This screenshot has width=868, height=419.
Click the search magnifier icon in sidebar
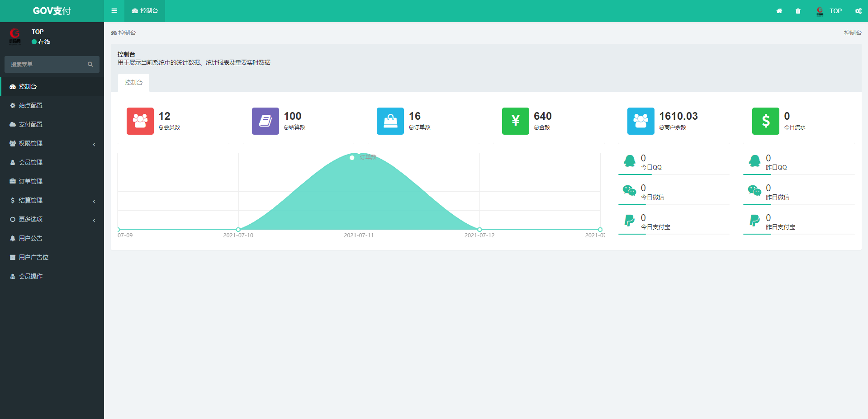coord(90,65)
